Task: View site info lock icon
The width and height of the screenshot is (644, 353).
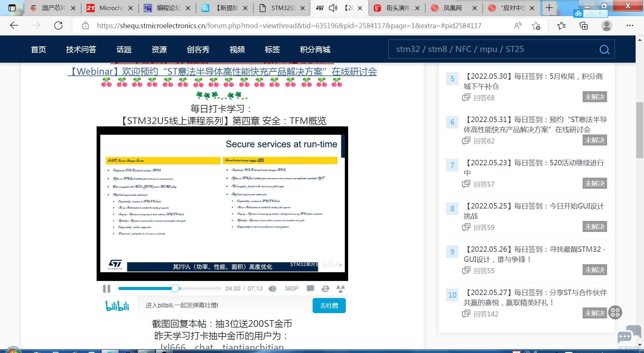Action: point(86,25)
